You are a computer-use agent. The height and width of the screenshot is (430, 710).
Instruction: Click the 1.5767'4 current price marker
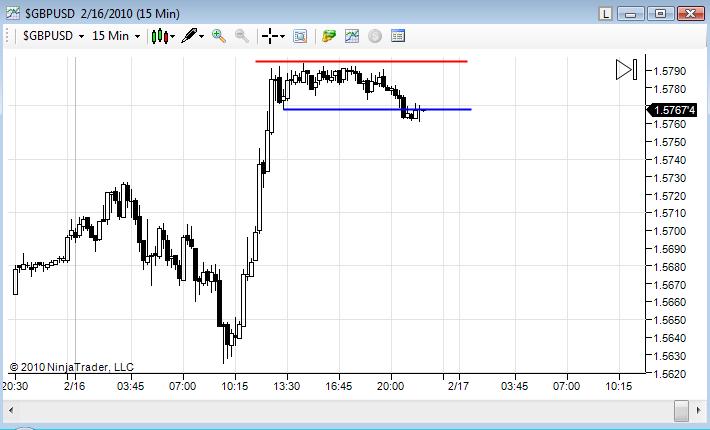tap(672, 110)
